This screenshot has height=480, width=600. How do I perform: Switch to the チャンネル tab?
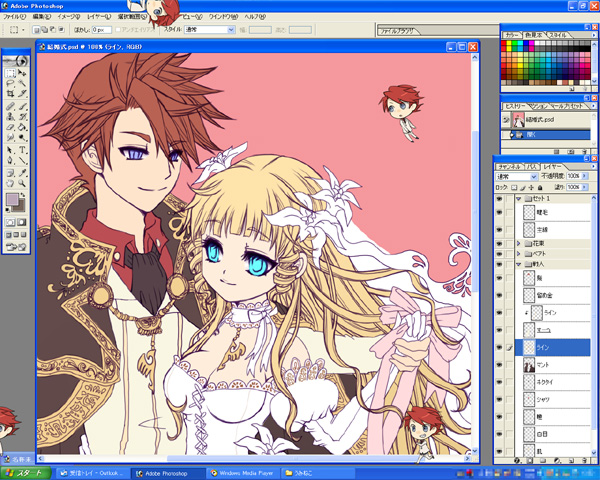[x=509, y=167]
